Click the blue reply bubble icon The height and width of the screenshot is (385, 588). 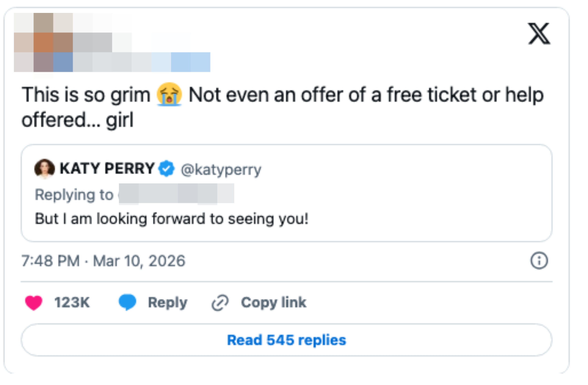tap(127, 302)
